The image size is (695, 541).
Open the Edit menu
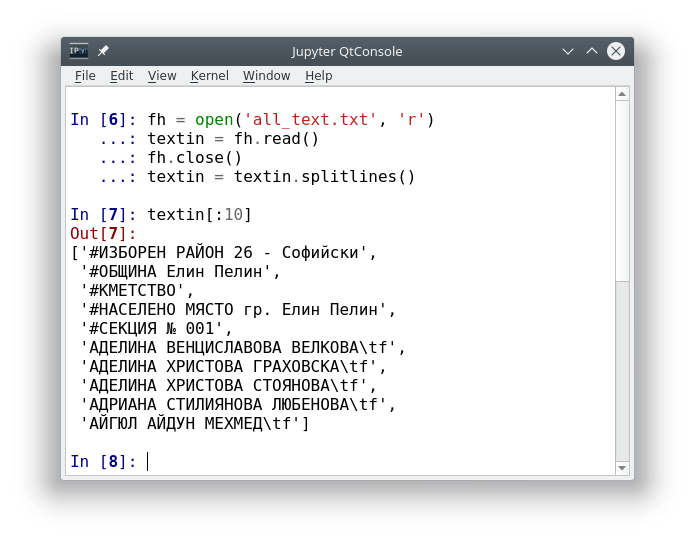(121, 76)
